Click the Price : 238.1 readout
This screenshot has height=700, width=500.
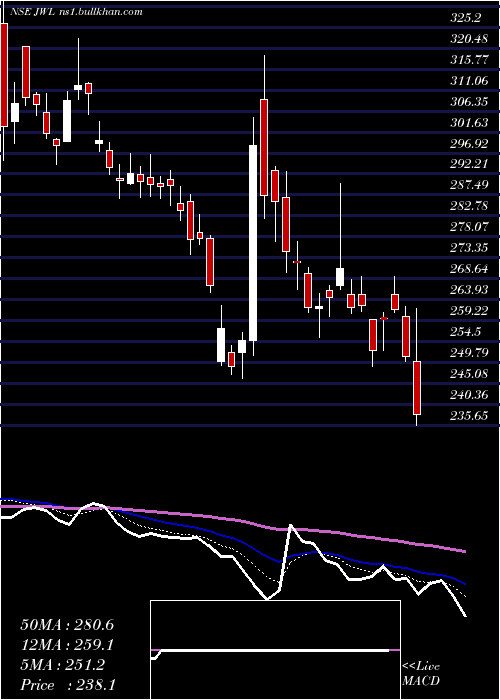68,685
